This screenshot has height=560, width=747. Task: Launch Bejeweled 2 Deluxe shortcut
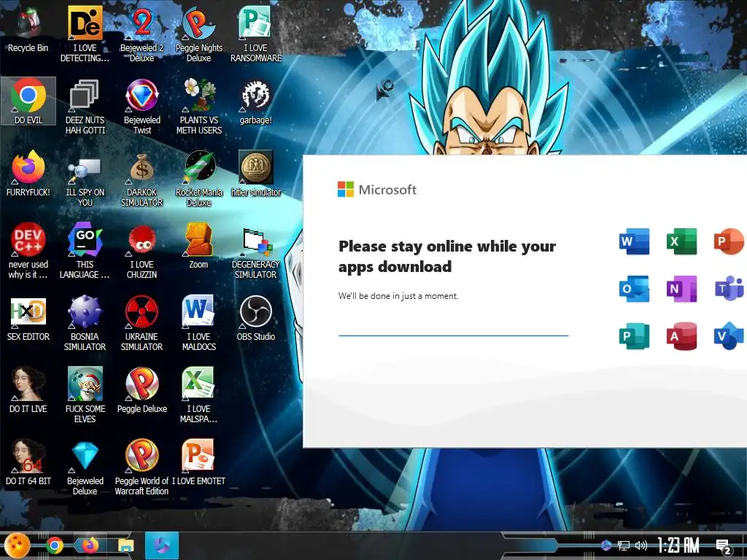(x=142, y=34)
